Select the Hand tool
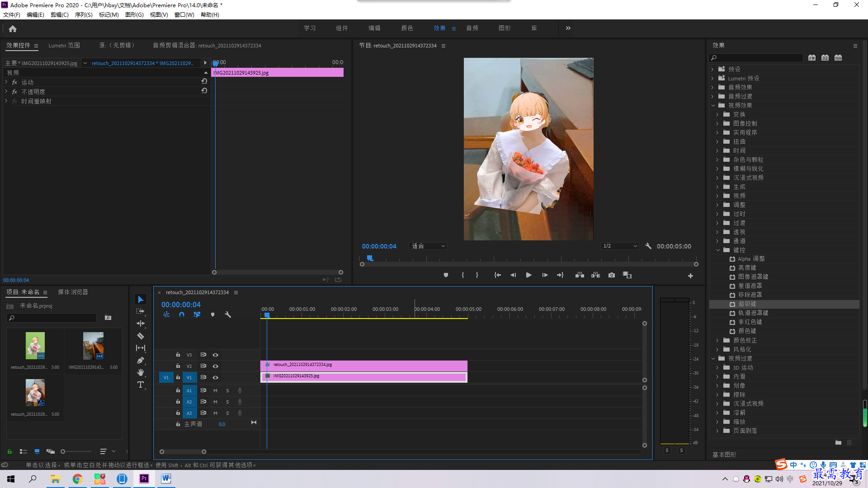Viewport: 868px width, 488px height. pyautogui.click(x=141, y=372)
